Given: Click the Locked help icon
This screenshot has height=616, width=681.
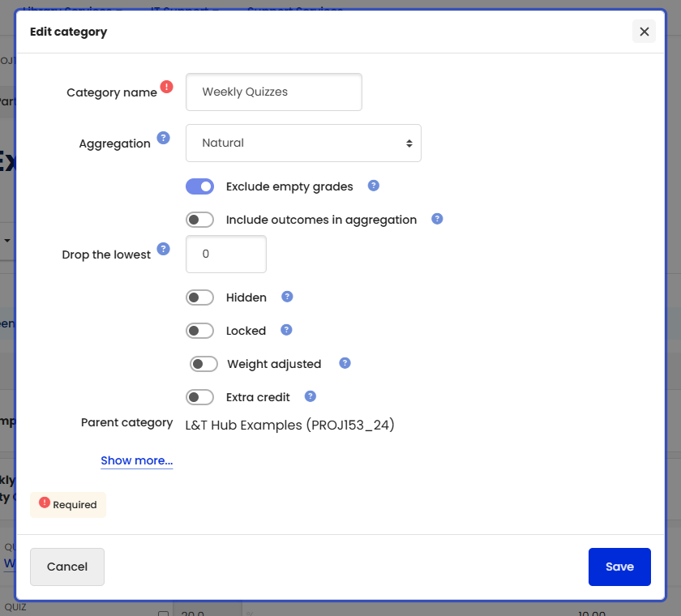Looking at the screenshot, I should 285,330.
